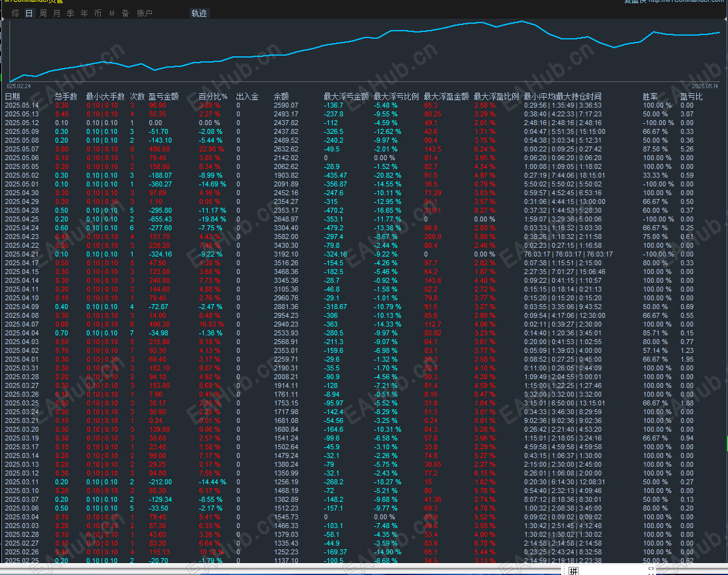This screenshot has height=575, width=728.
Task: Click the 次数 column header
Action: point(138,96)
